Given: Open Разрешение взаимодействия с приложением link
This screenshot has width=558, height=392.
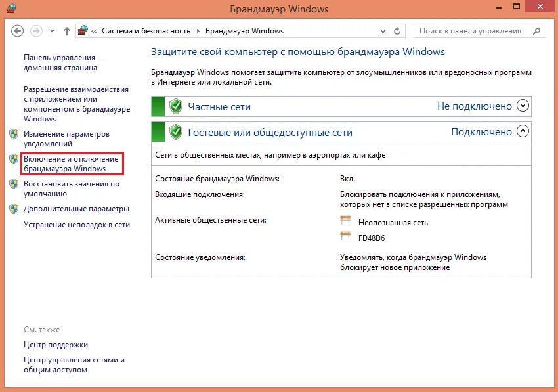Looking at the screenshot, I should pyautogui.click(x=77, y=104).
